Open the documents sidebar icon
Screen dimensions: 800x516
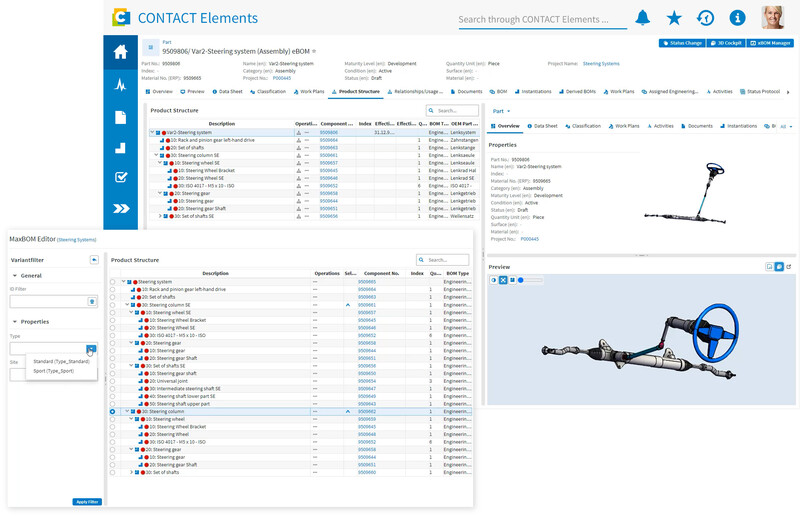coord(120,117)
